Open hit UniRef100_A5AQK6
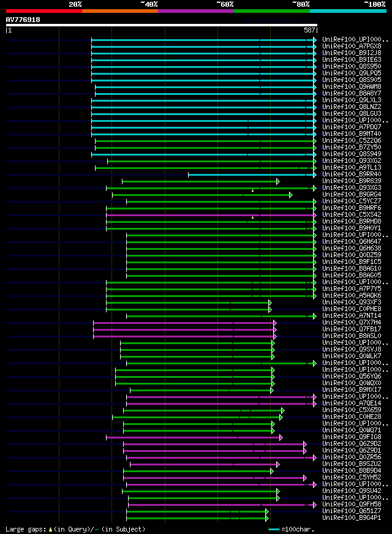 coord(352,296)
